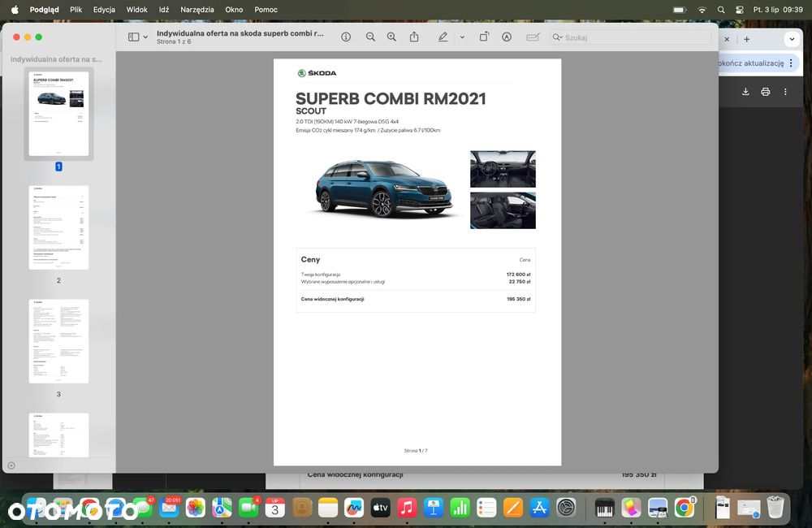Click Chrome's finish update (aktualizację) button
812x528 pixels.
(751, 63)
